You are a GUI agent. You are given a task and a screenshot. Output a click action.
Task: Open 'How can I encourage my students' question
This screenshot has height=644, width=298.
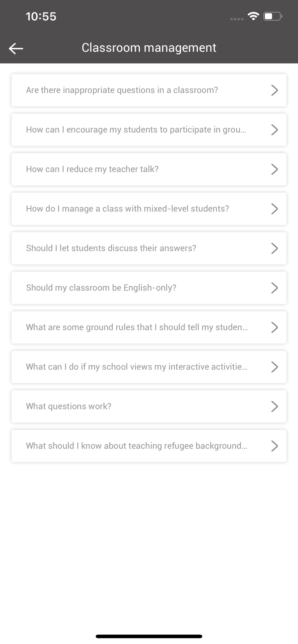tap(149, 130)
